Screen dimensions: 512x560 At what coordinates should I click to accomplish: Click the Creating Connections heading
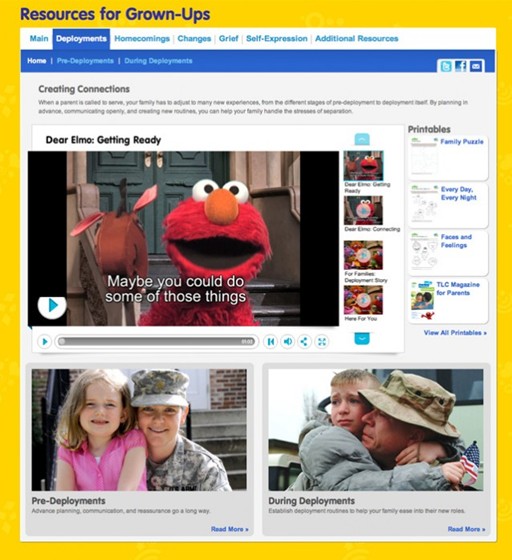coord(84,89)
